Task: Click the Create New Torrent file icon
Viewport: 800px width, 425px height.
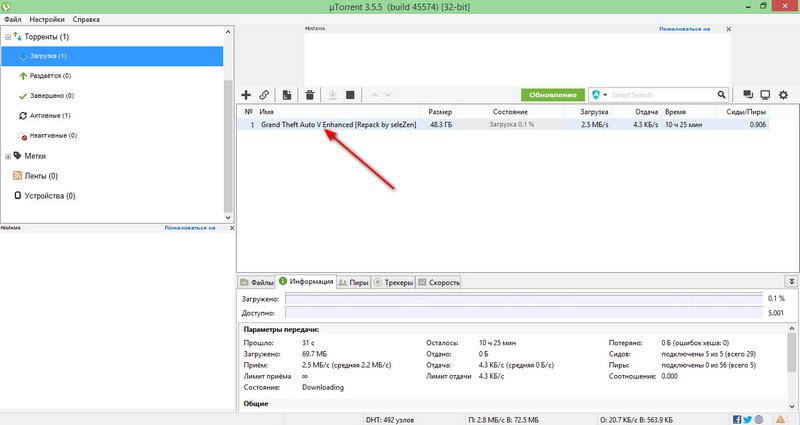Action: pos(286,94)
